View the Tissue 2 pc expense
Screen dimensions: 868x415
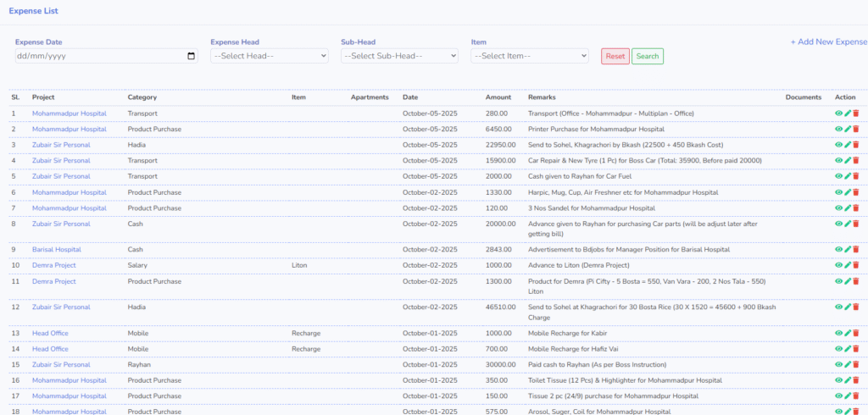(x=838, y=396)
